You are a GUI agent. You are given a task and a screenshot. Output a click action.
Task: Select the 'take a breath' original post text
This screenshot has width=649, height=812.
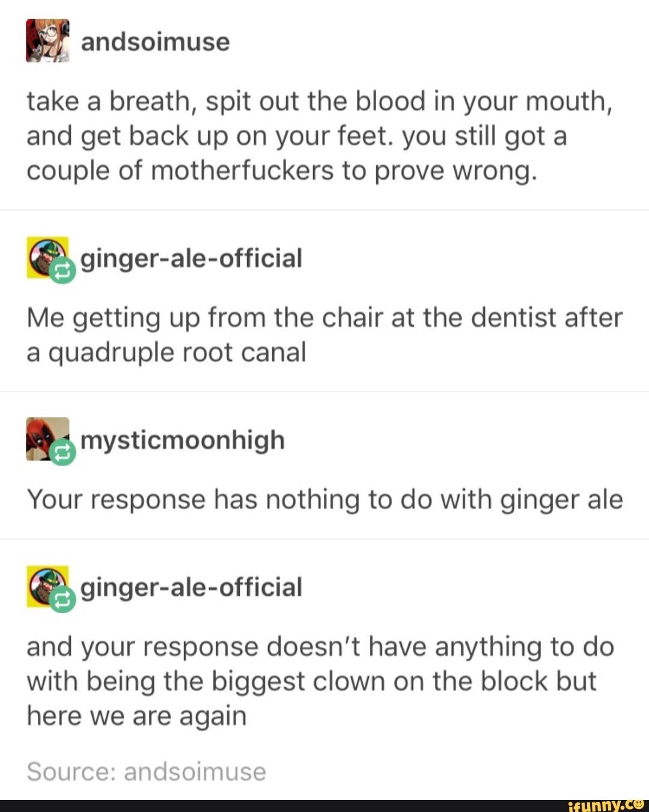pyautogui.click(x=320, y=136)
